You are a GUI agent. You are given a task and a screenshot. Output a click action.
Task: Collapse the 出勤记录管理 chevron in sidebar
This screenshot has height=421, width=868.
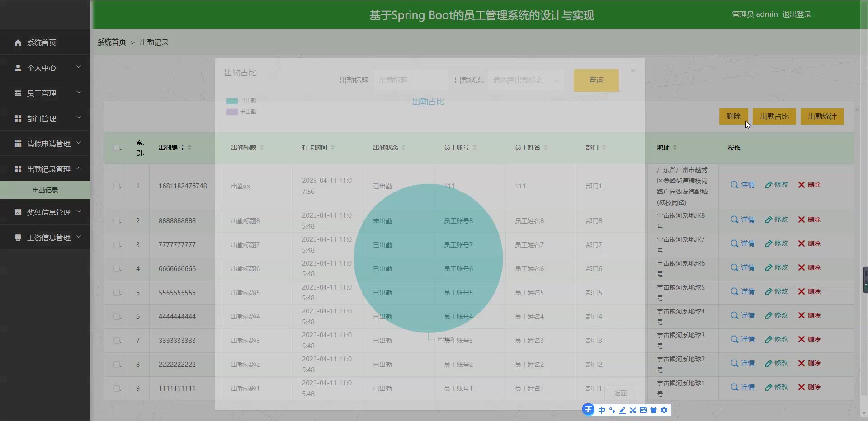[79, 168]
